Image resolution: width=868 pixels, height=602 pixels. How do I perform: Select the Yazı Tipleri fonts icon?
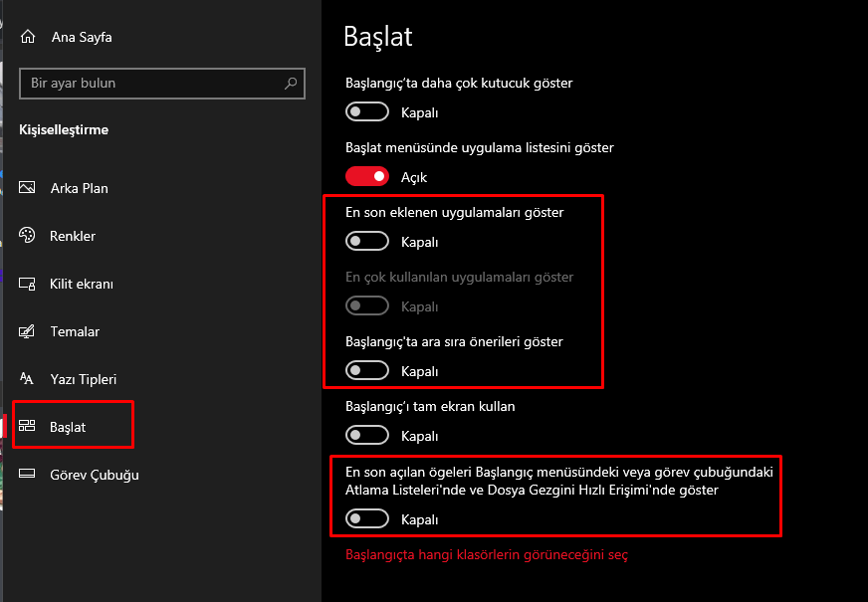[x=27, y=379]
